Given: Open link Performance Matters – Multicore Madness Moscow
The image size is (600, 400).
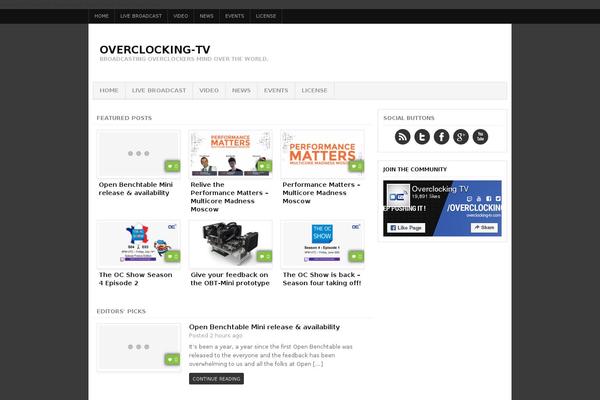Looking at the screenshot, I should click(321, 193).
